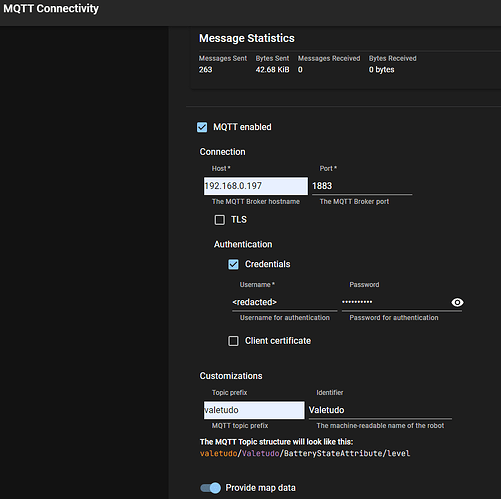The width and height of the screenshot is (501, 499).
Task: Focus the Port field showing 1883
Action: point(362,186)
